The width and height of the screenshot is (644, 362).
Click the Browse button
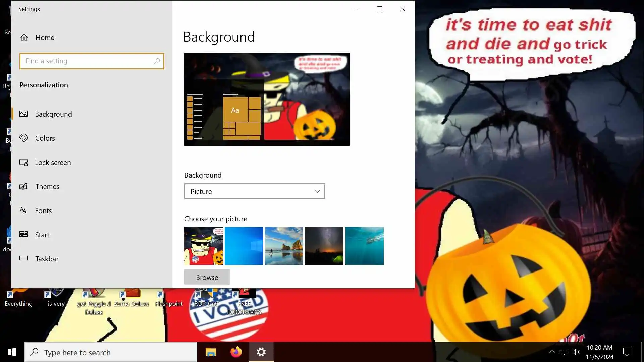[x=207, y=277]
